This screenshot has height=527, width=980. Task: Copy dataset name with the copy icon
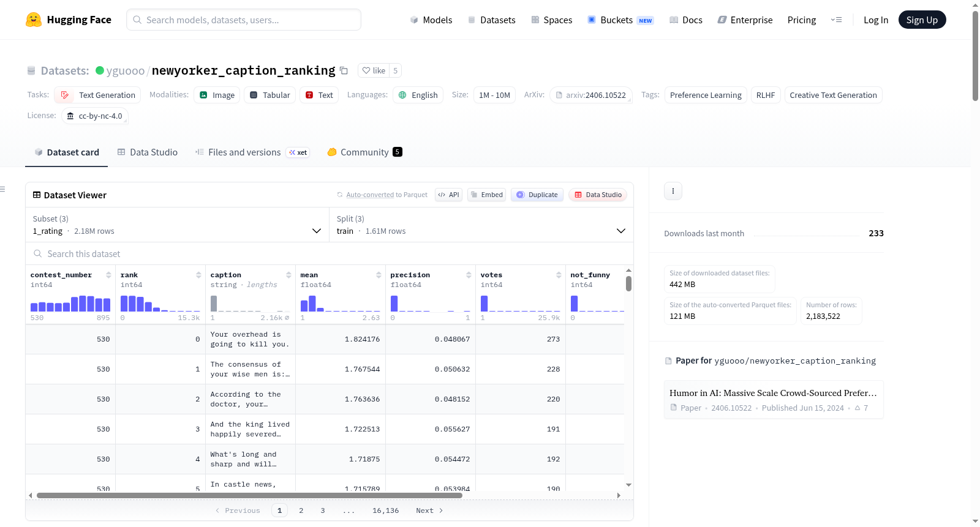coord(344,71)
